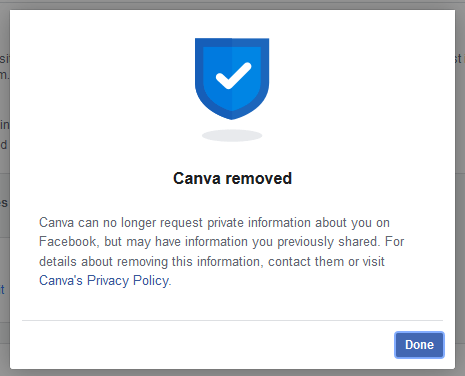The height and width of the screenshot is (376, 465).
Task: Click the dimmed strip above the dialog
Action: (x=232, y=4)
